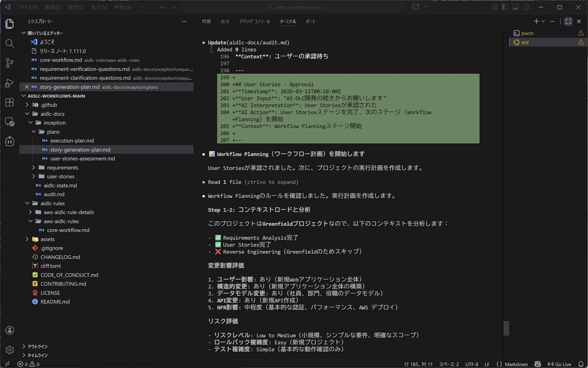This screenshot has height=368, width=588.
Task: Open the Run and Debug view icon
Action: (x=10, y=83)
